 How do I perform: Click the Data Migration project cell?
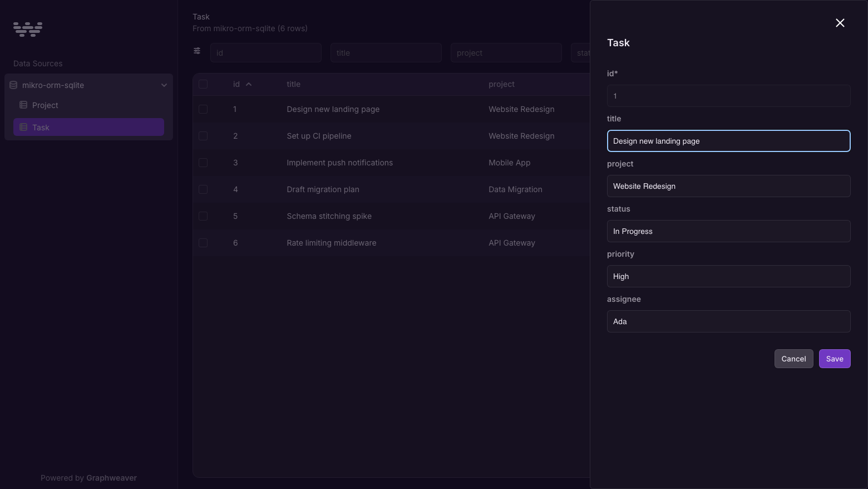pyautogui.click(x=515, y=189)
